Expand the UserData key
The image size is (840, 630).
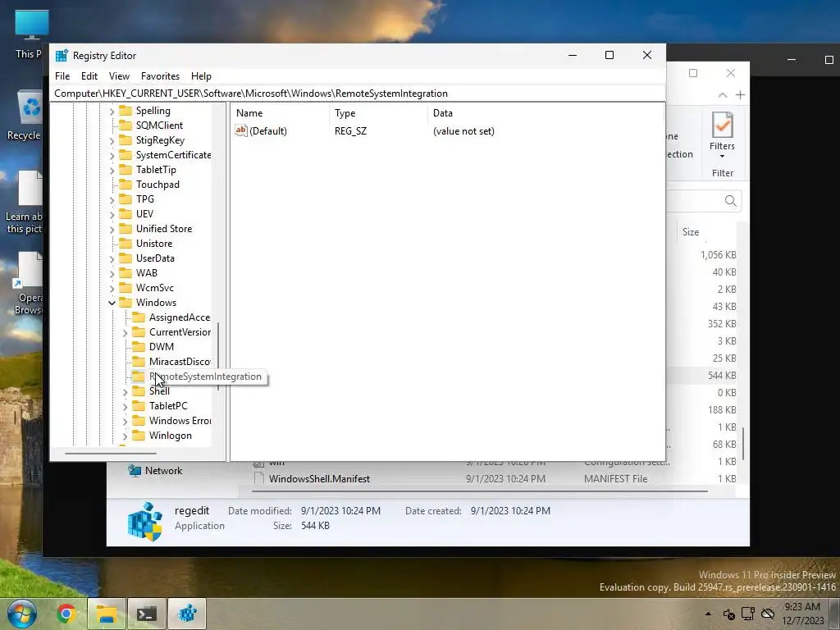click(112, 258)
